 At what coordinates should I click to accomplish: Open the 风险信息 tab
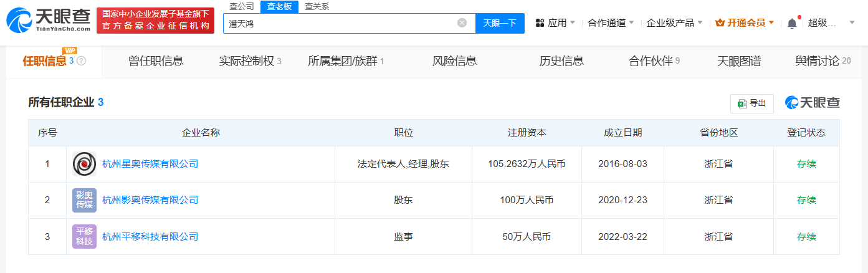tap(454, 61)
